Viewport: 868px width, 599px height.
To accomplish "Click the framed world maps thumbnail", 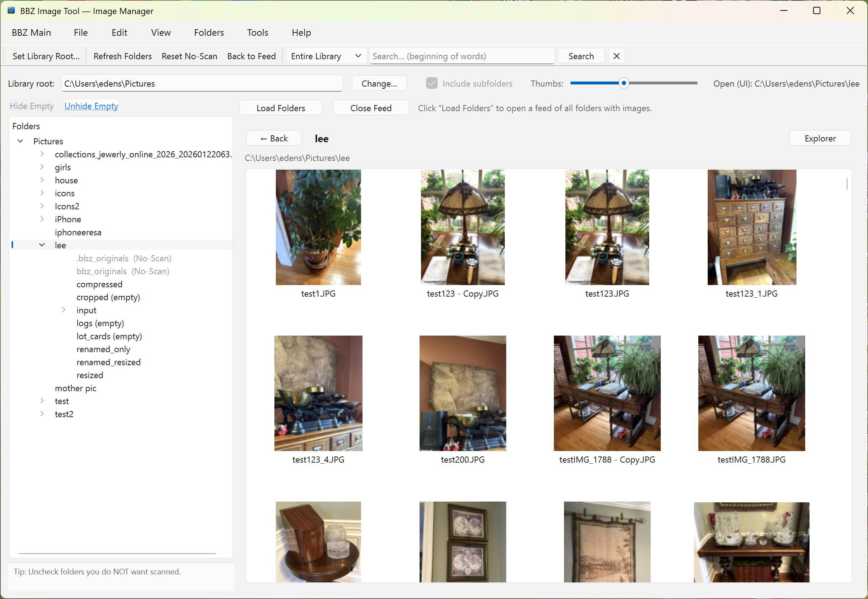I will (x=463, y=542).
